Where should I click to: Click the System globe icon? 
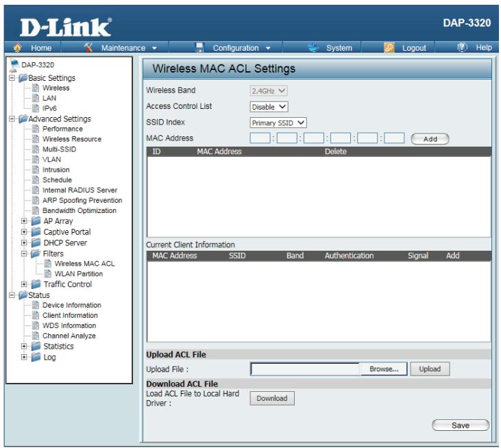pos(313,47)
